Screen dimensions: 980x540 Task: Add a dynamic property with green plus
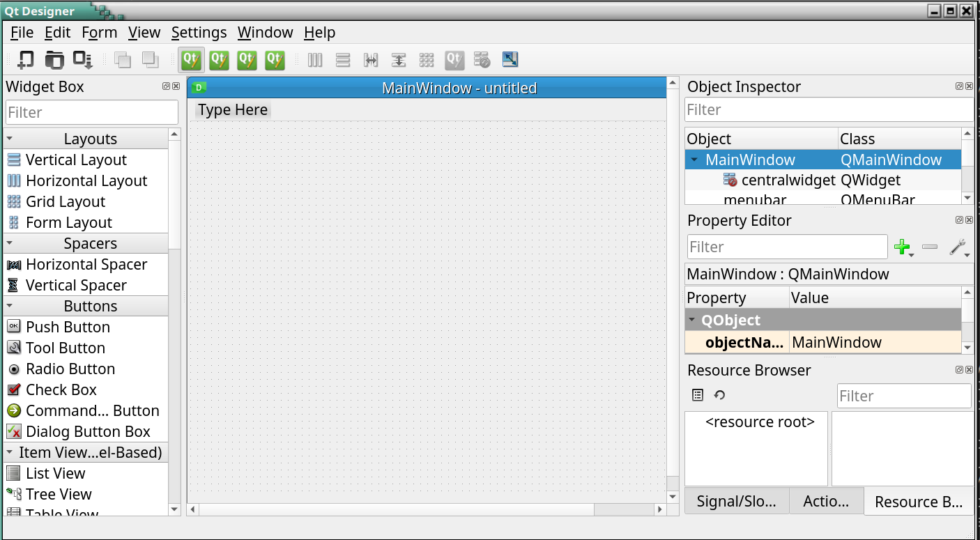point(903,247)
